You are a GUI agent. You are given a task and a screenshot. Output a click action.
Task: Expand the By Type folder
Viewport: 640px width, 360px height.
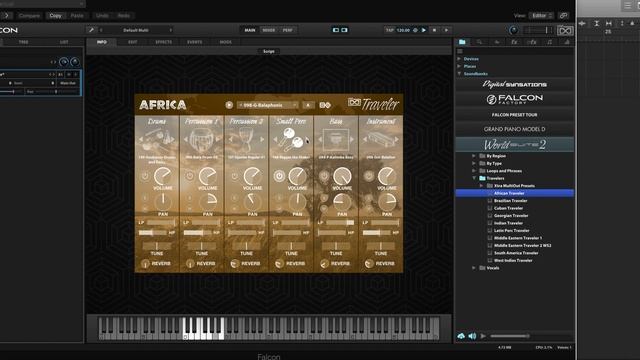pyautogui.click(x=474, y=163)
